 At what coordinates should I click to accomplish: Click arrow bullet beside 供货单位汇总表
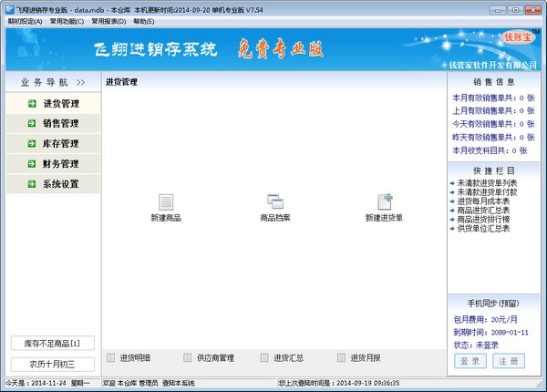click(x=452, y=229)
